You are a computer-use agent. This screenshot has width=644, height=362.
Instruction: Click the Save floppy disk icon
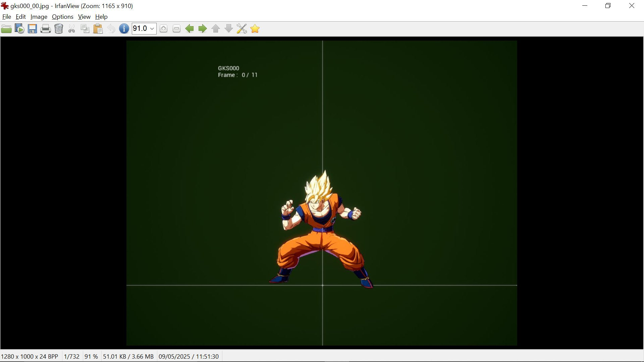click(32, 29)
